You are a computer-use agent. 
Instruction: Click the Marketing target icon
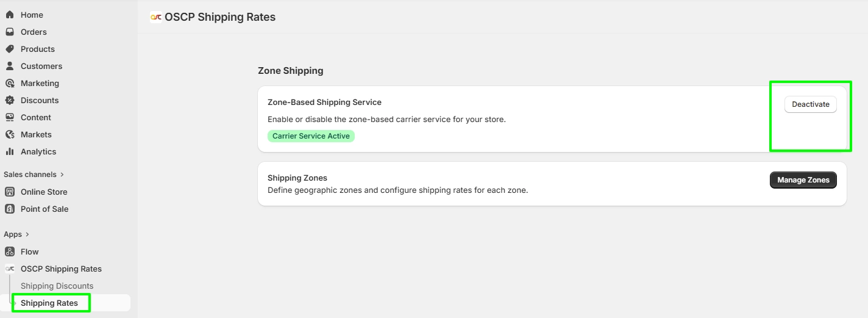click(10, 83)
